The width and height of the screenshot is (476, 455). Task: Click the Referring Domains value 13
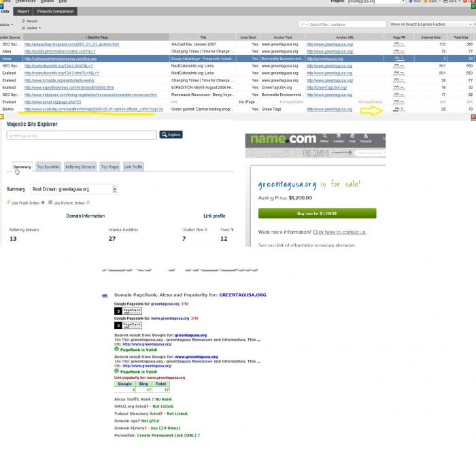[x=13, y=239]
